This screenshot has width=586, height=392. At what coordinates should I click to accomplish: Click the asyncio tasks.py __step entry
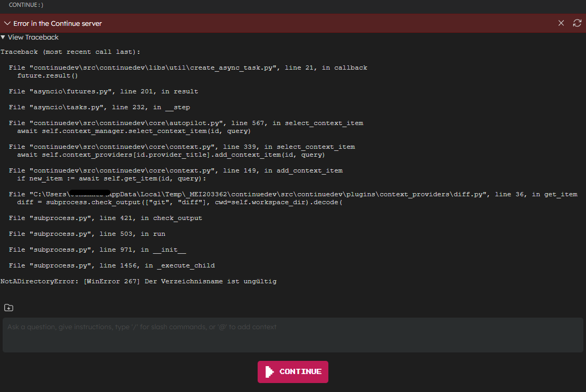coord(98,107)
